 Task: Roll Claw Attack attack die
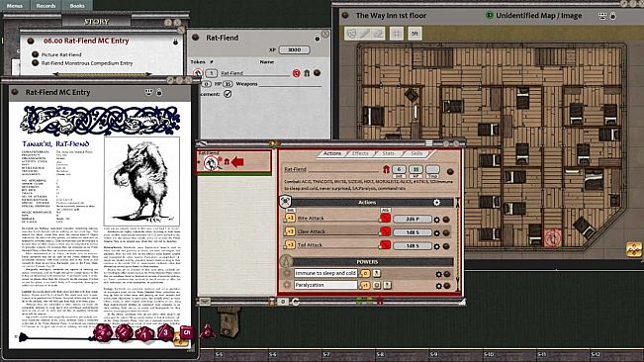[x=385, y=231]
